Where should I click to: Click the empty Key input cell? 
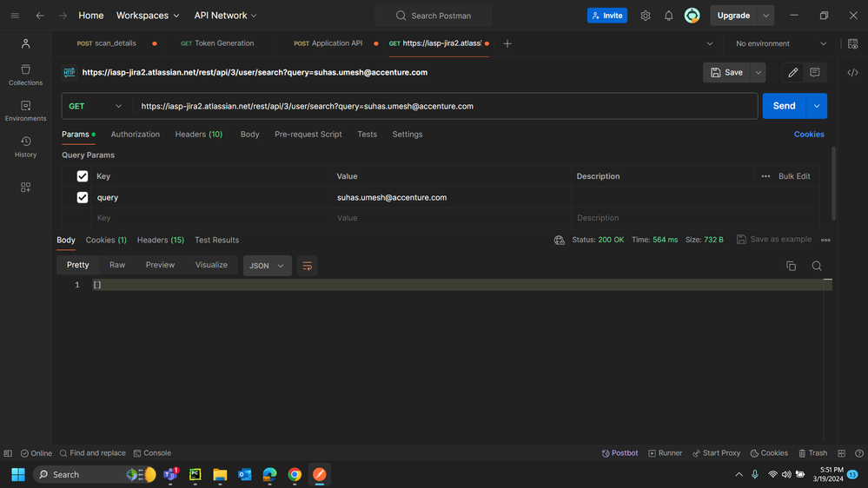[211, 218]
